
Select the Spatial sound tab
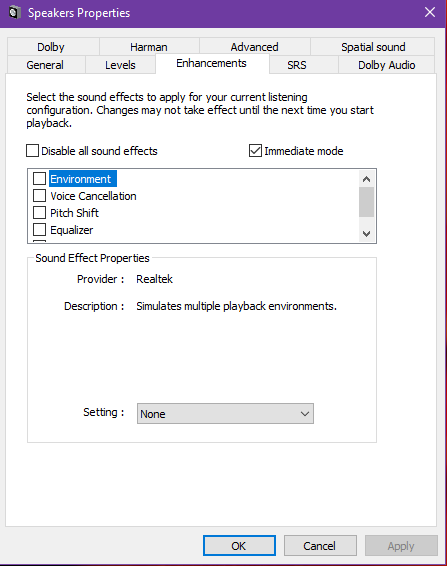[x=373, y=47]
